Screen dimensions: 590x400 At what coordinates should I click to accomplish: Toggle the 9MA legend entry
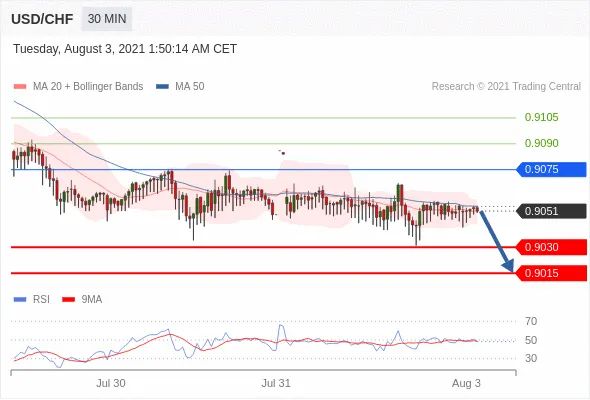[x=82, y=300]
